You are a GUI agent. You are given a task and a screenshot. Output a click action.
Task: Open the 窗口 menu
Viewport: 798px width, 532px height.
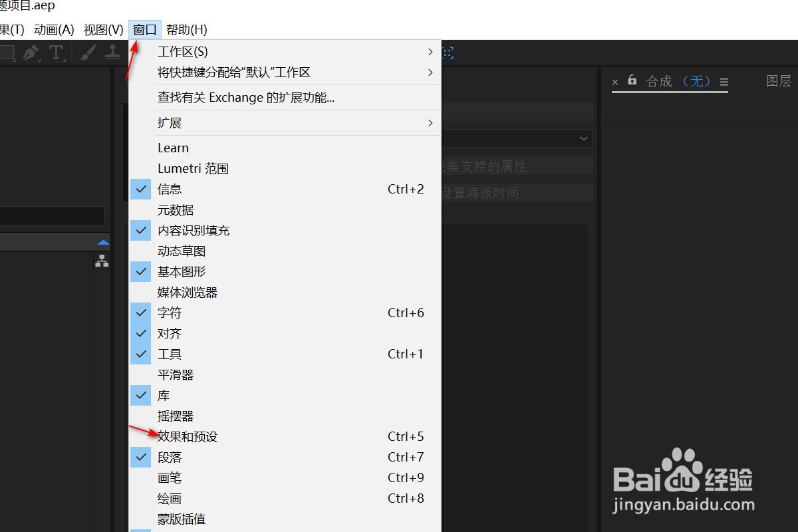(x=145, y=29)
